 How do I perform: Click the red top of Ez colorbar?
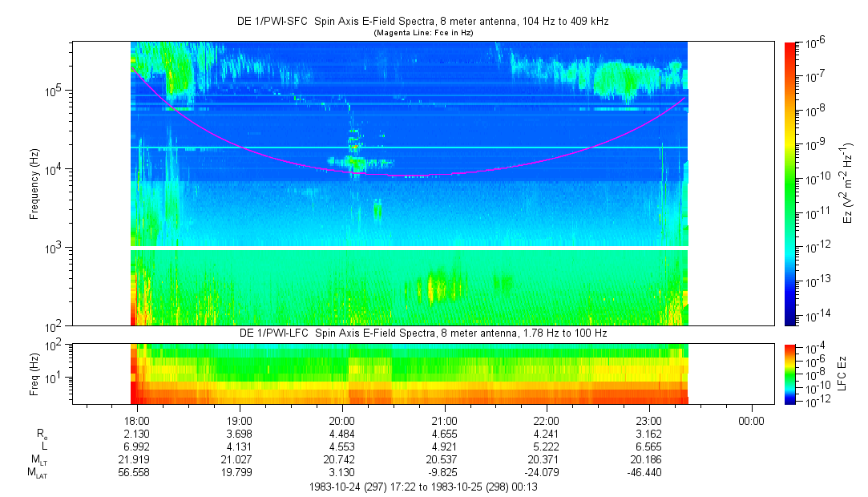tap(790, 46)
